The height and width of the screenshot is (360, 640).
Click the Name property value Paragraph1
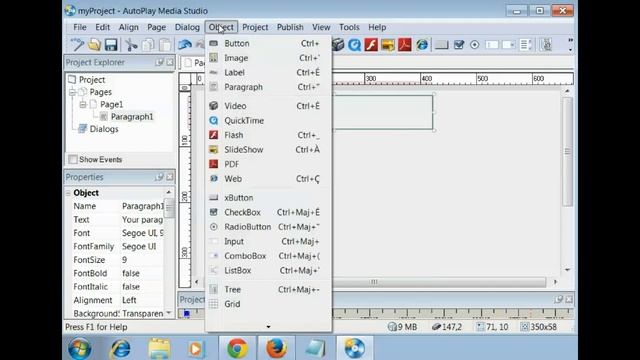[142, 207]
